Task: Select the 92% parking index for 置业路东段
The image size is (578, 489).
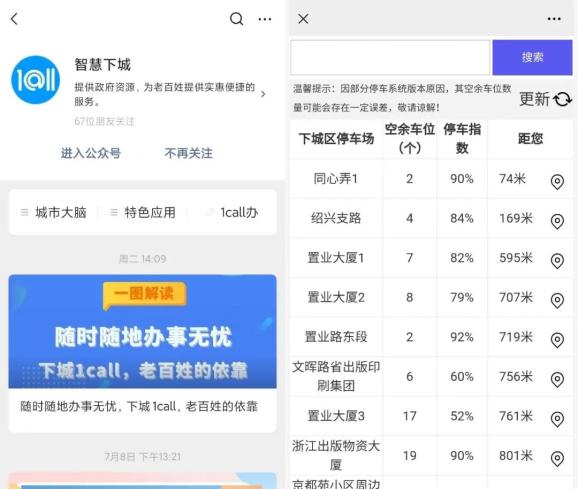Action: [462, 337]
